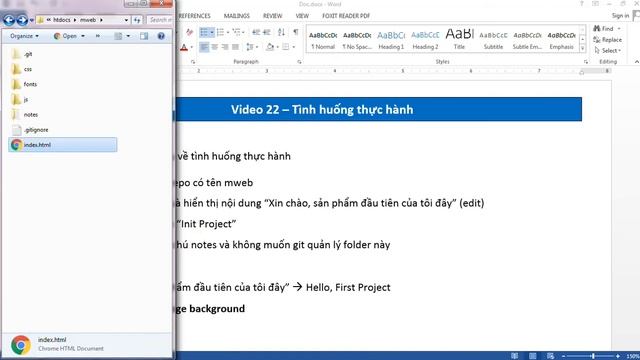Screen dimensions: 640x360
Task: Increase paragraph indent
Action: tap(267, 32)
